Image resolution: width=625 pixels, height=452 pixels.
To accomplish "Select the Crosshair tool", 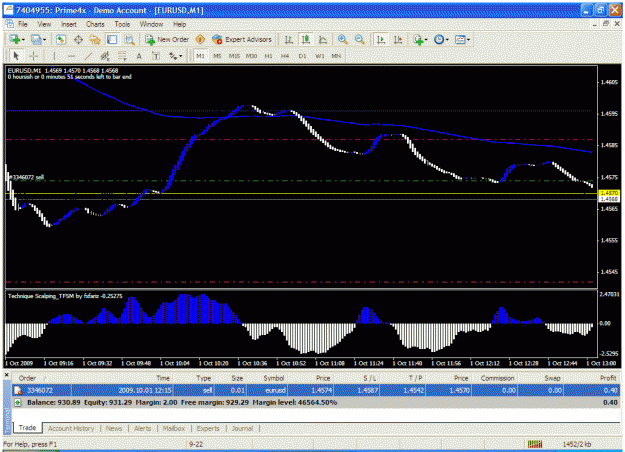I will click(x=34, y=56).
